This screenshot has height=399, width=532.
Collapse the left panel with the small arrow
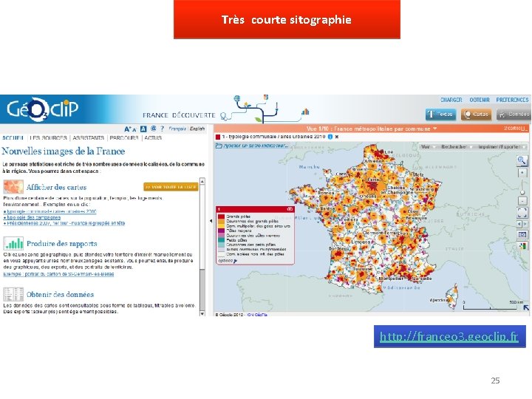[211, 221]
